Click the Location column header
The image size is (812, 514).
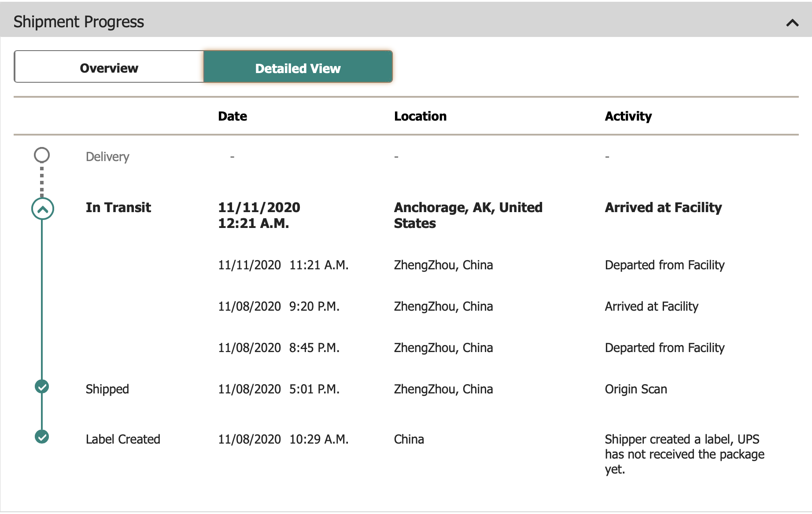420,116
